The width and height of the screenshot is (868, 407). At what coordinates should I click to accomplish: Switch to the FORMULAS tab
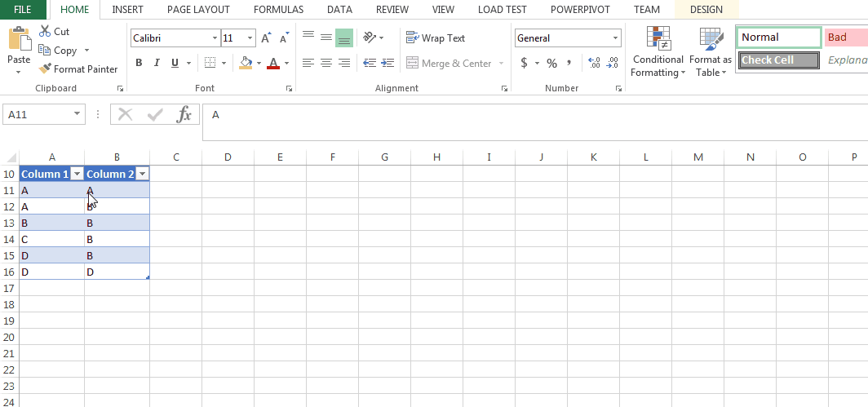point(278,10)
